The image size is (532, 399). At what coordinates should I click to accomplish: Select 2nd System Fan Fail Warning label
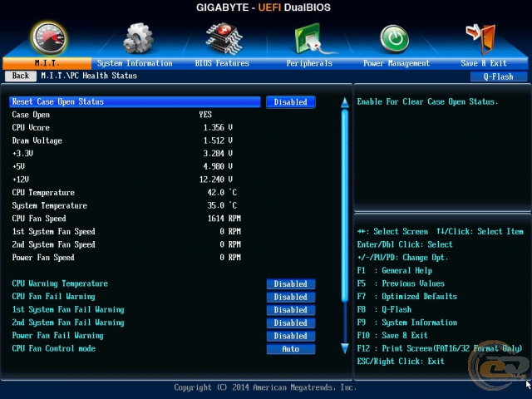point(68,323)
